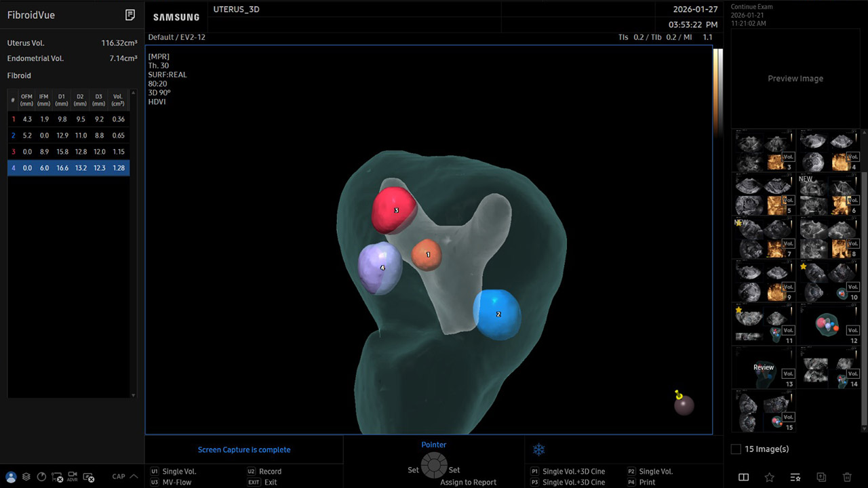Expand the CAP chevron arrow
The width and height of the screenshot is (868, 488).
[x=134, y=476]
